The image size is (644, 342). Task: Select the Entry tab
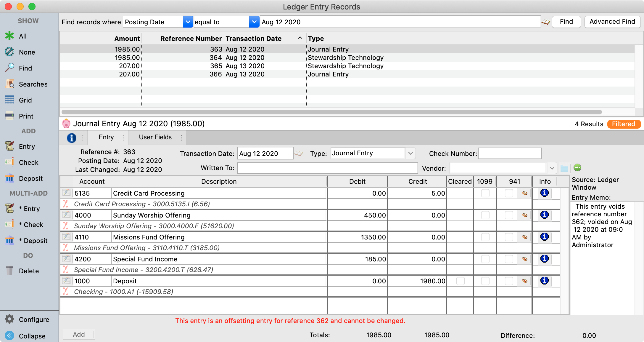[106, 137]
